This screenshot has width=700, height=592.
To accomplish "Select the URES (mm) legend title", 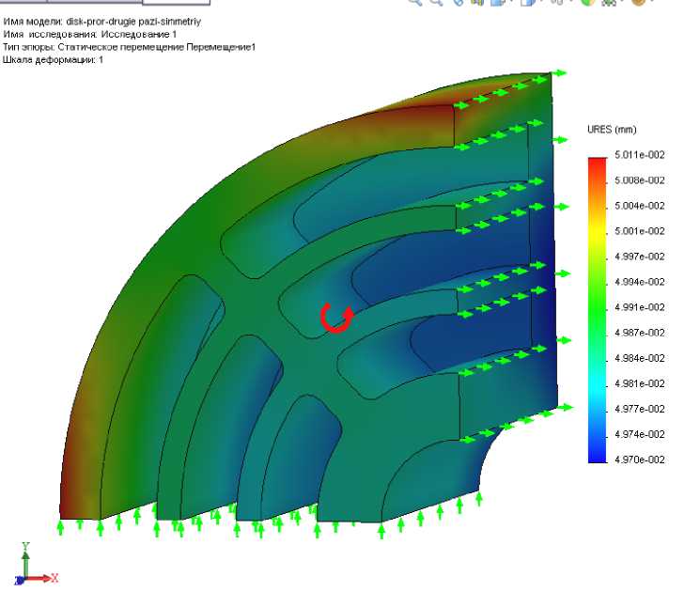I will (x=611, y=130).
